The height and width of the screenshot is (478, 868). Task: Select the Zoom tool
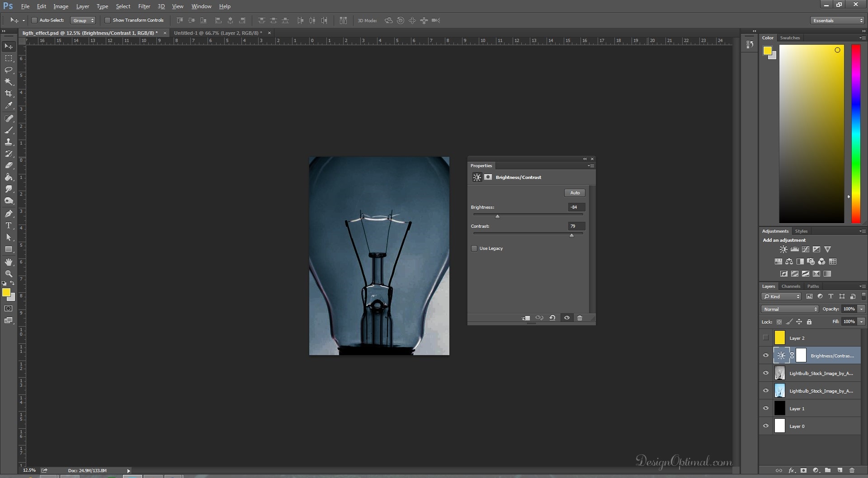pos(9,274)
